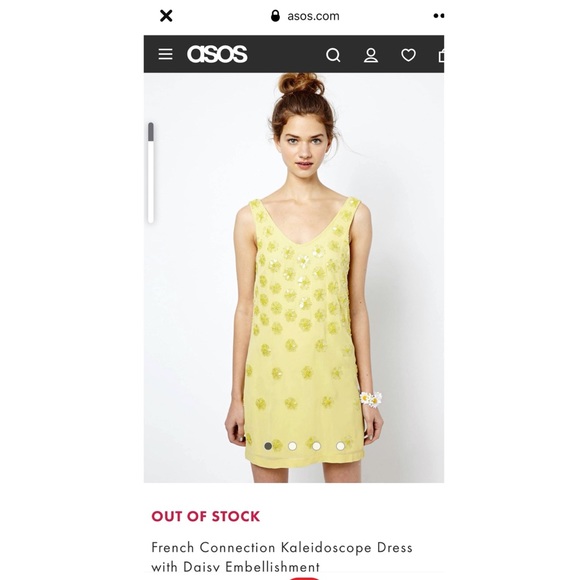
Task: Select the second image carousel dot
Action: 292,446
